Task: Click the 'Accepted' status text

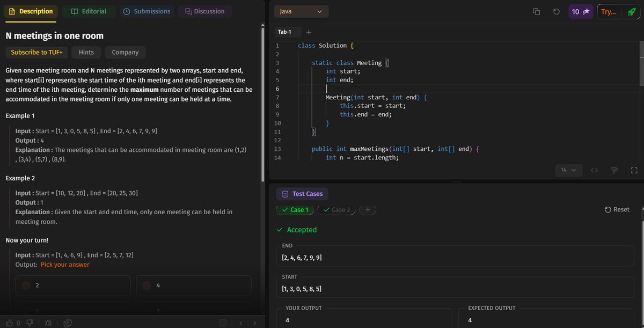Action: pos(302,230)
